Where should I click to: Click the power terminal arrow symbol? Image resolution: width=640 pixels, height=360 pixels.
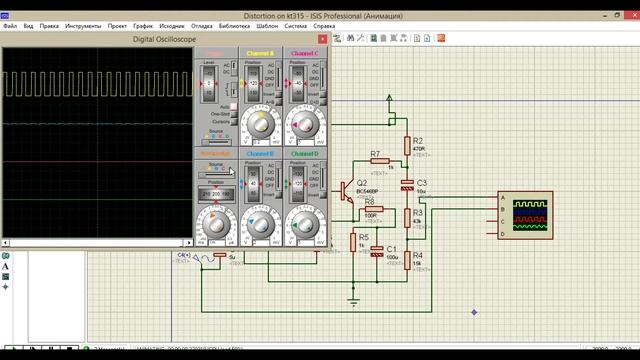pos(389,98)
